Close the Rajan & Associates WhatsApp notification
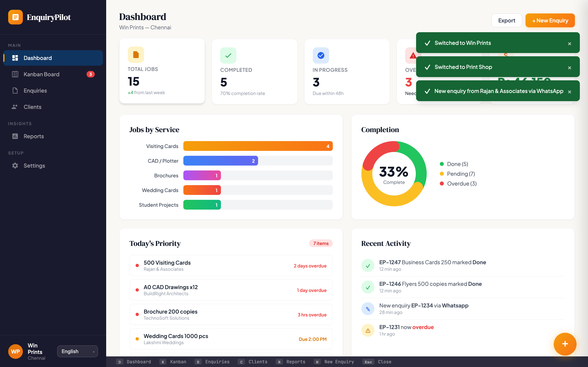The height and width of the screenshot is (367, 588). pyautogui.click(x=570, y=92)
